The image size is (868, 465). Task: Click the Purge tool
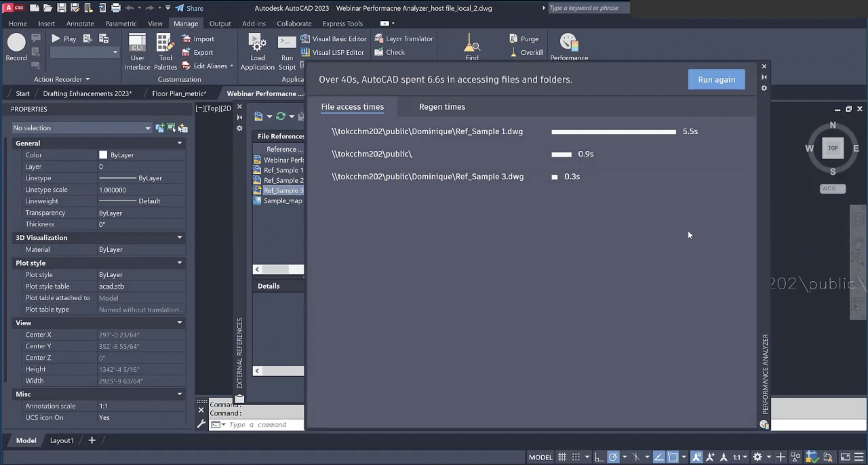click(524, 39)
